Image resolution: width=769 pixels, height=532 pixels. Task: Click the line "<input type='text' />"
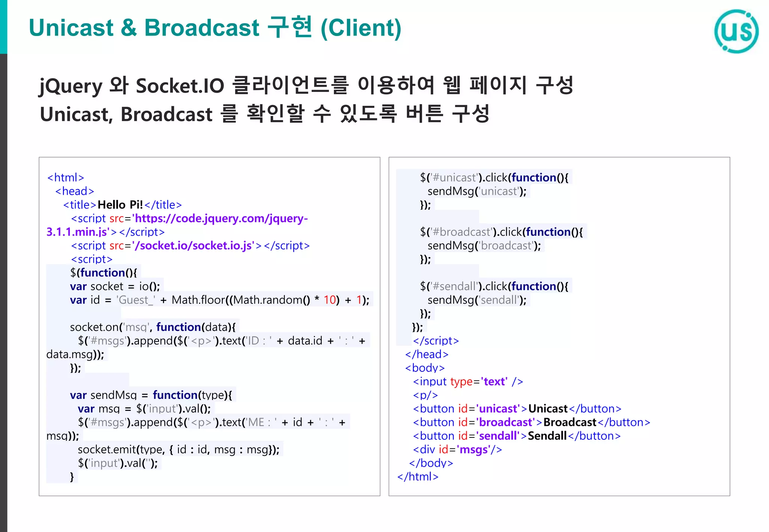click(x=468, y=382)
